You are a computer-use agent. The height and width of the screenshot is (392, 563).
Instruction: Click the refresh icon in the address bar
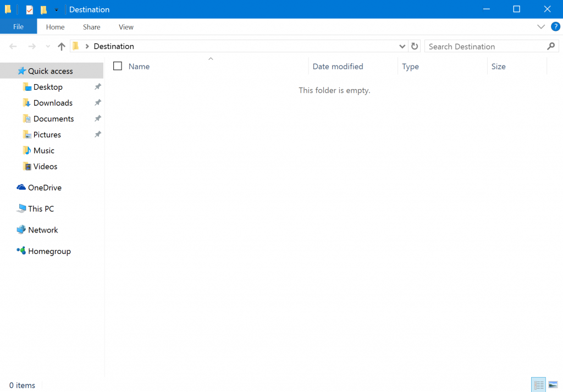pyautogui.click(x=415, y=46)
